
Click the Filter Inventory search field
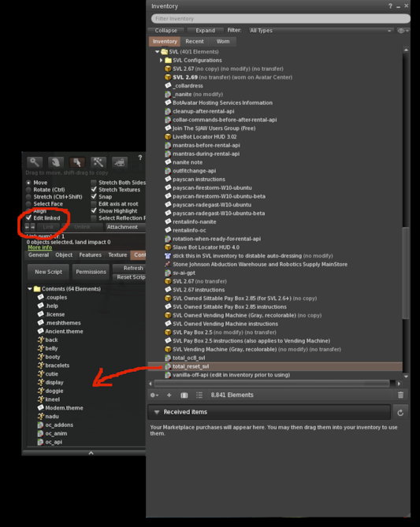point(281,18)
